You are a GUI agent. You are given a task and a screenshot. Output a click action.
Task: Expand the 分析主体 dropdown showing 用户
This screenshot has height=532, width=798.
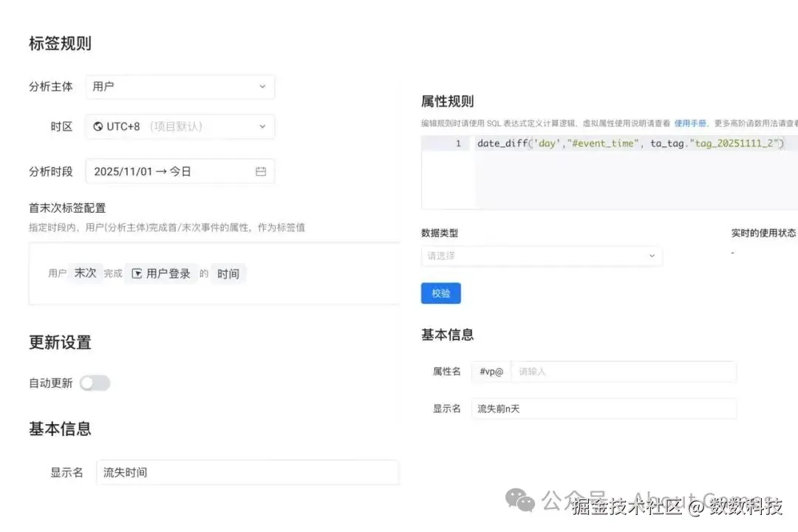tap(180, 86)
